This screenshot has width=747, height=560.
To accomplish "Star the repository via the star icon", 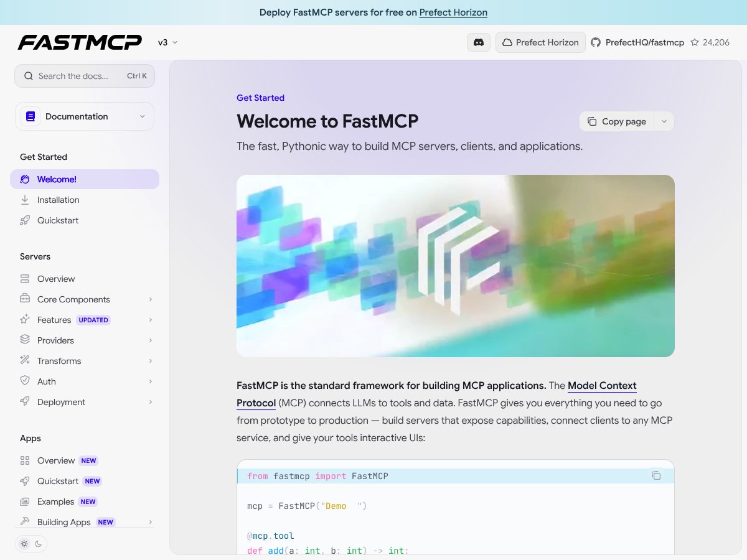I will [x=696, y=42].
